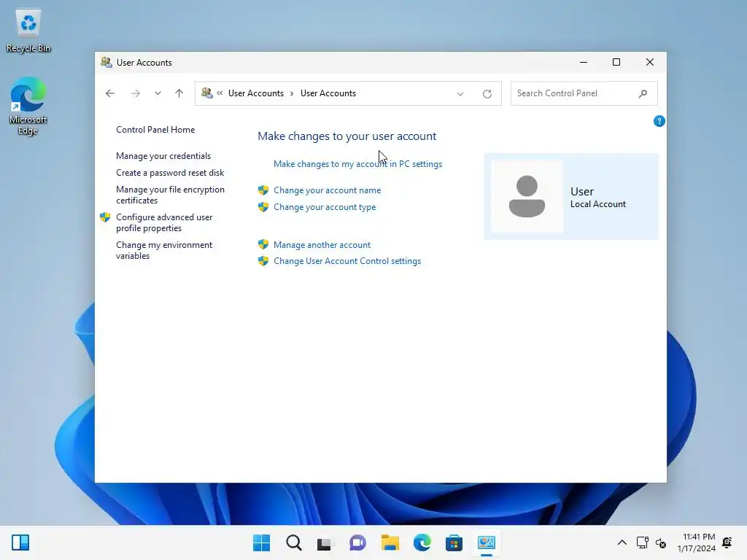This screenshot has width=747, height=560.
Task: Open the notification center icon
Action: tap(727, 542)
